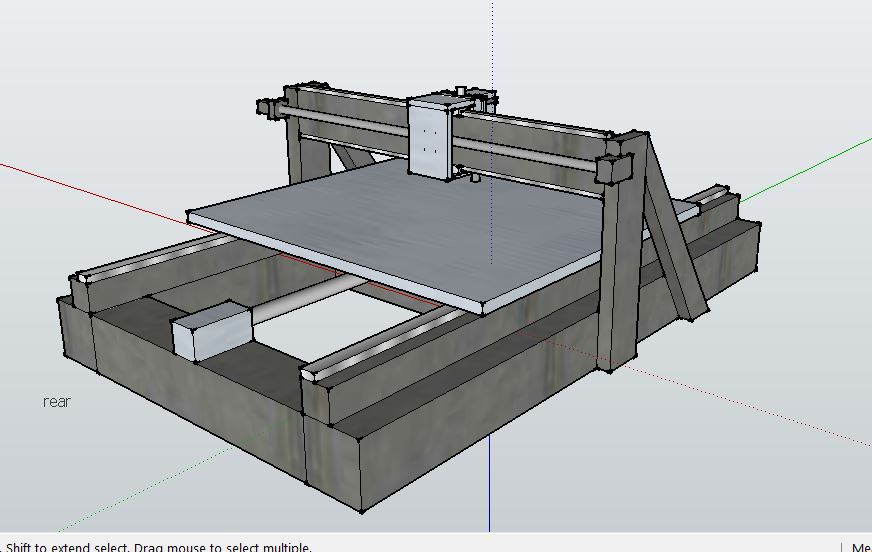Click the Measurements box in the status bar
Screen dimensions: 872x552
pos(859,546)
